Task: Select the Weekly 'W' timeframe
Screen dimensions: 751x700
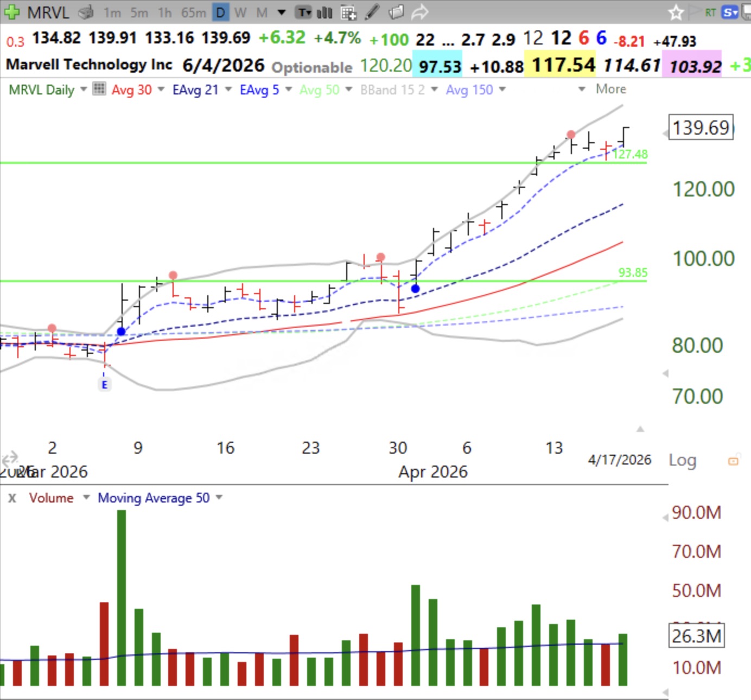Action: (241, 12)
